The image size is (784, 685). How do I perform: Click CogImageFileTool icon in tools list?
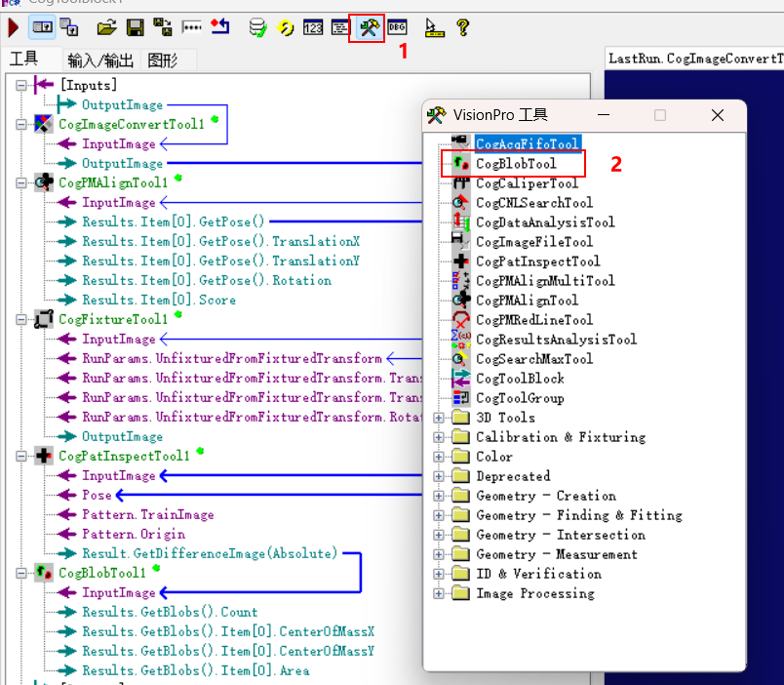[x=460, y=241]
